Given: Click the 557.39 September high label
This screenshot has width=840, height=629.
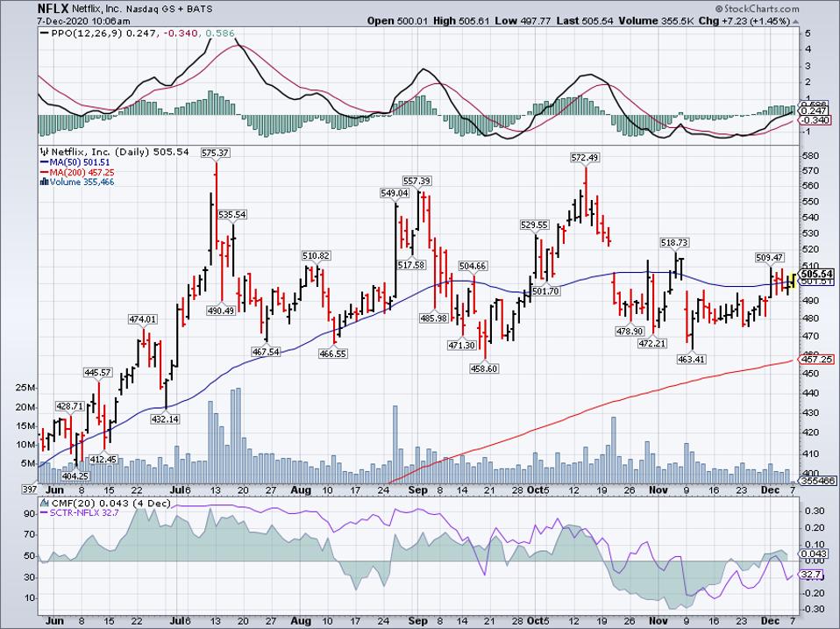Looking at the screenshot, I should pyautogui.click(x=417, y=181).
